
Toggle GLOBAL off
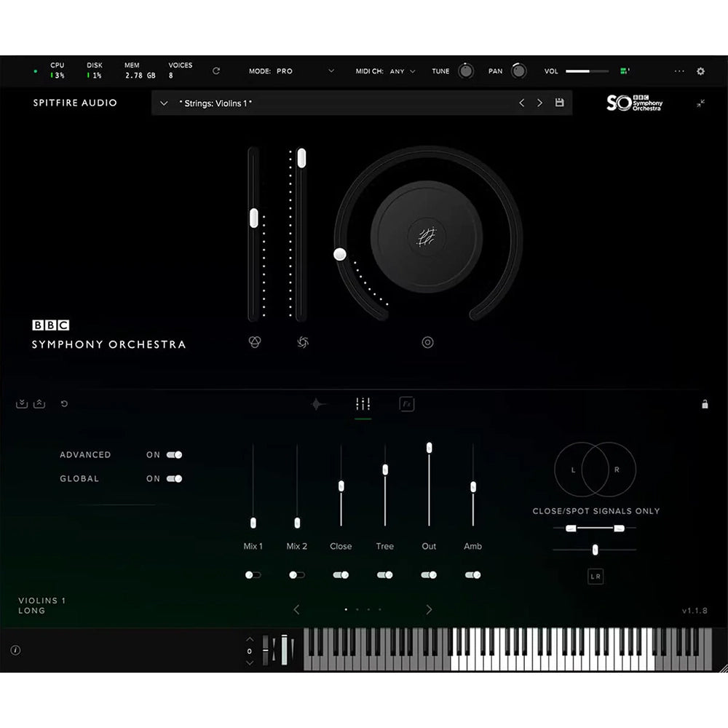point(173,478)
